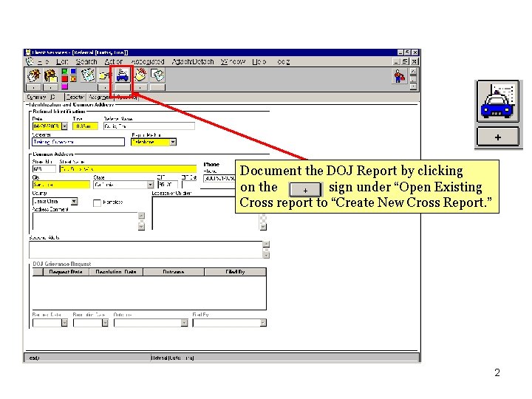
Task: Open the Associated menu
Action: 148,62
